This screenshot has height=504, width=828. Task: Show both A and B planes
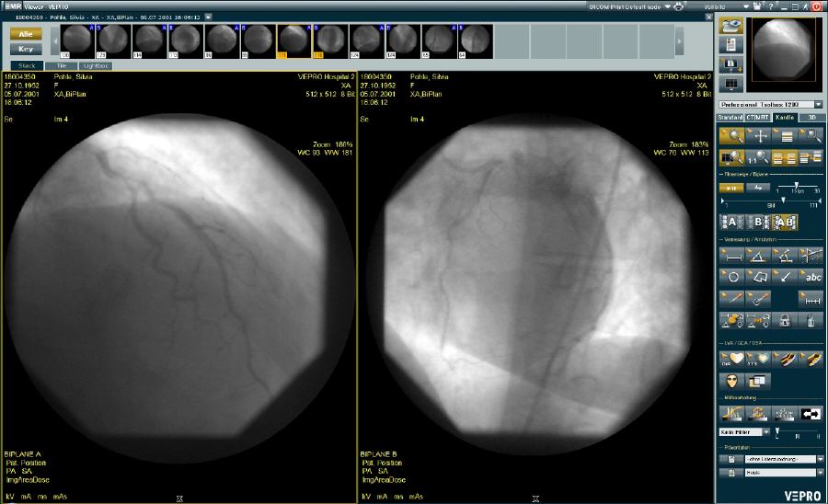785,223
